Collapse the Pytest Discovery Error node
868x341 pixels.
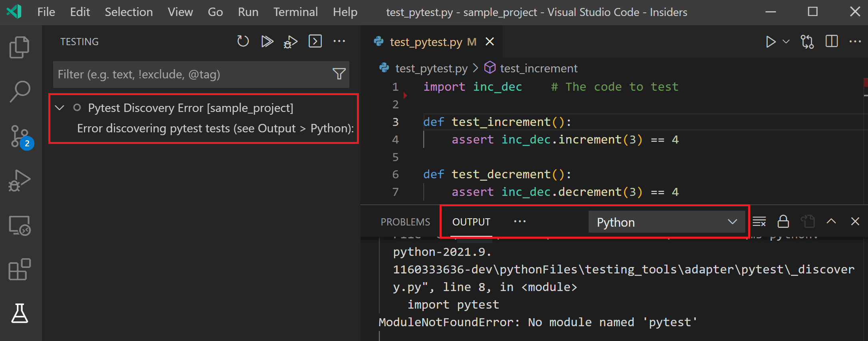(x=60, y=108)
